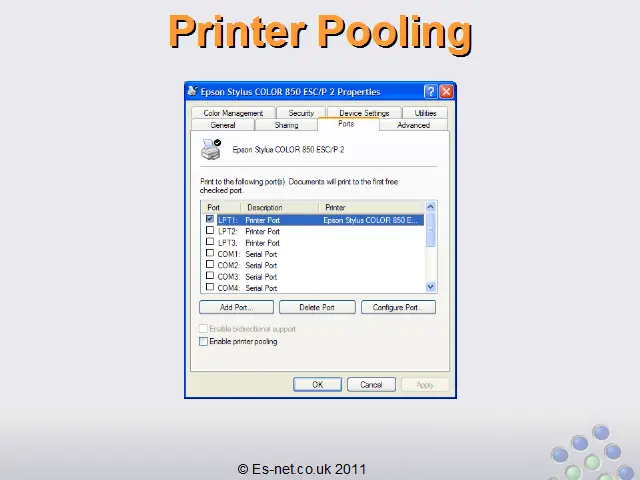Screen dimensions: 640x480
Task: Select the Ports tab
Action: click(346, 124)
